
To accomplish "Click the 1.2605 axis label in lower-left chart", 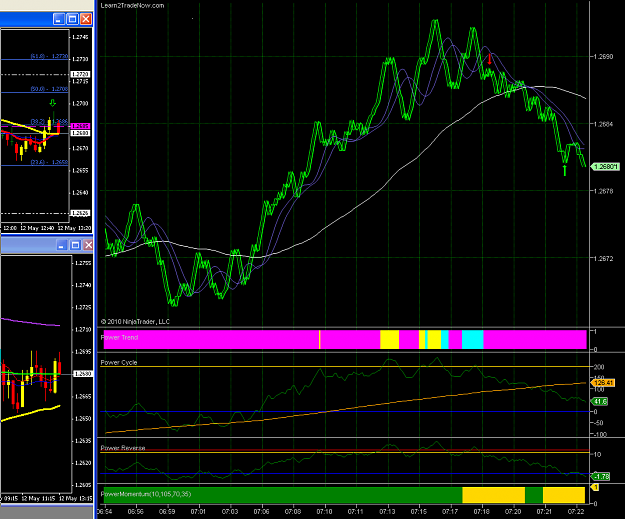I will 83,485.
